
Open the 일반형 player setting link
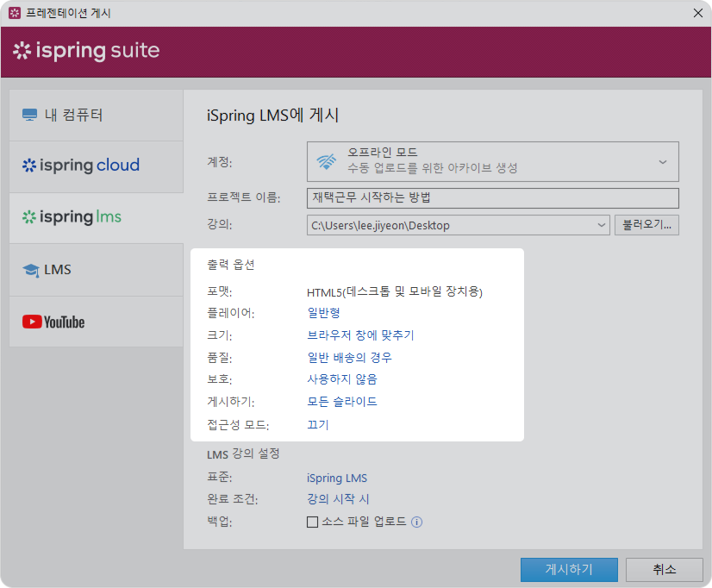[x=323, y=313]
